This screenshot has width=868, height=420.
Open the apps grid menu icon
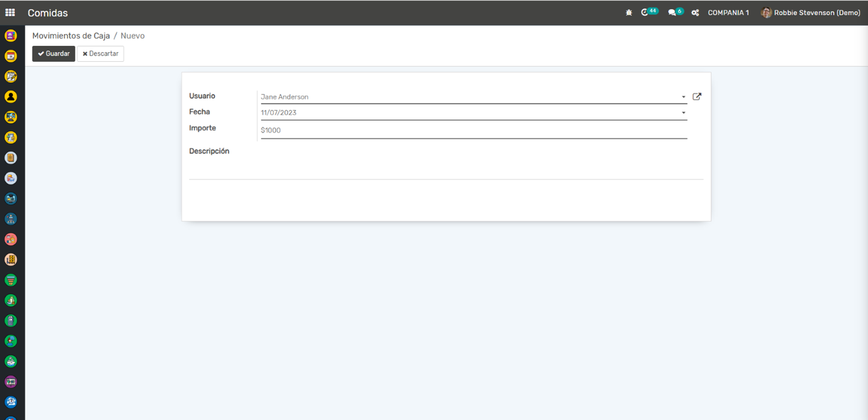click(x=10, y=13)
